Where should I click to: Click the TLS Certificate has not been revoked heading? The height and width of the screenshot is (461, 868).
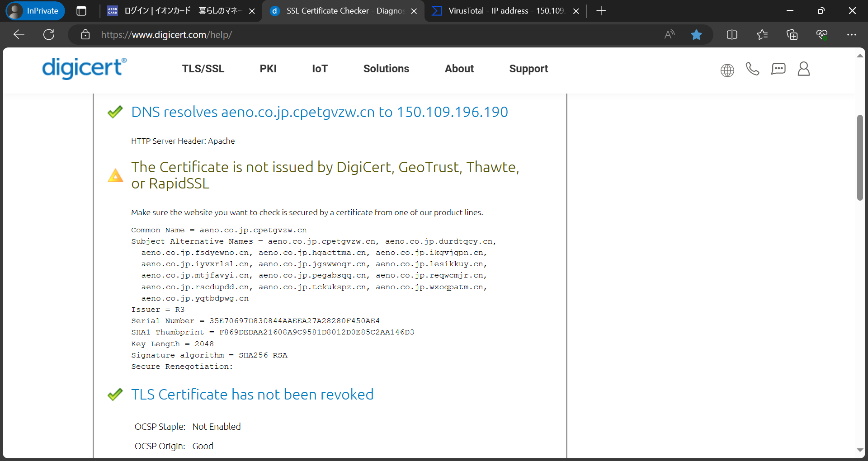tap(252, 395)
